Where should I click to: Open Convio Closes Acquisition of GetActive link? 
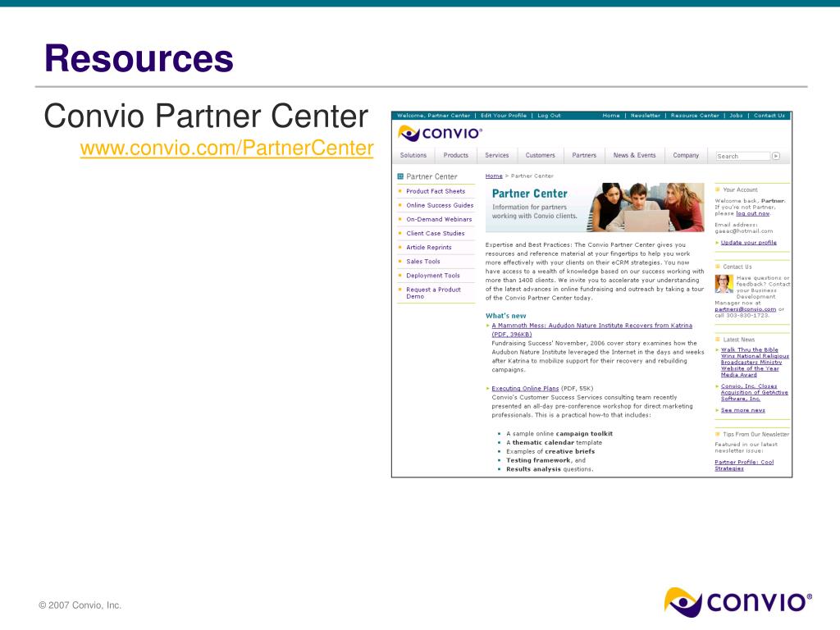tap(755, 392)
